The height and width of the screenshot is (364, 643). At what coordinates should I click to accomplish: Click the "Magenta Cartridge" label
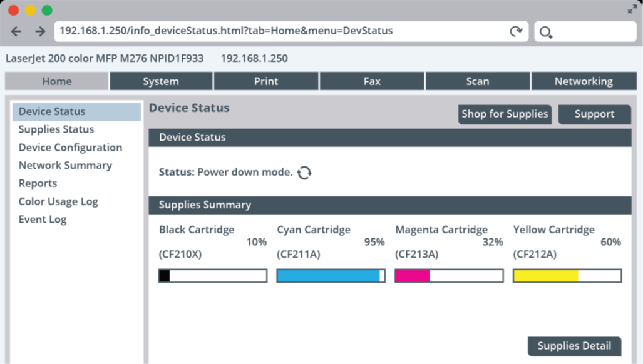coord(441,230)
